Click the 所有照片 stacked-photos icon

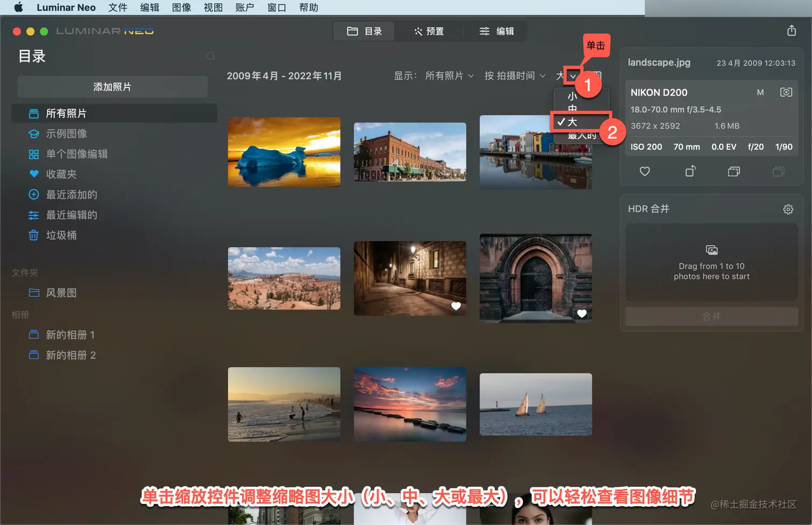34,113
